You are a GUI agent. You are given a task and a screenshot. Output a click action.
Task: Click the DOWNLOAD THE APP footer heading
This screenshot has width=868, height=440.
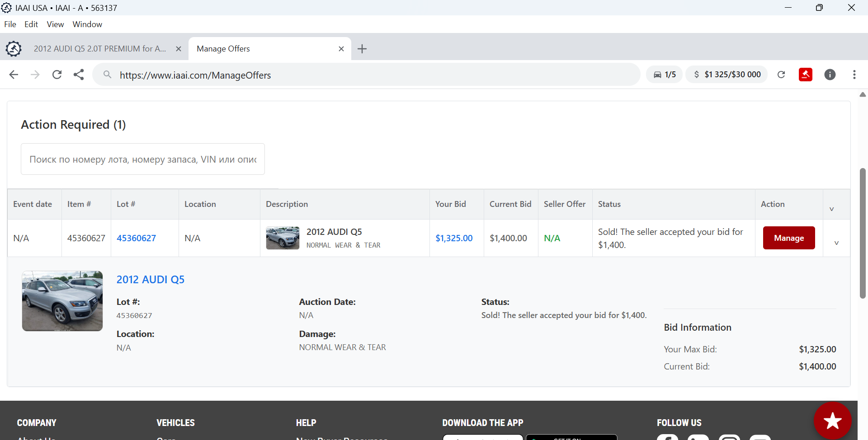(482, 423)
